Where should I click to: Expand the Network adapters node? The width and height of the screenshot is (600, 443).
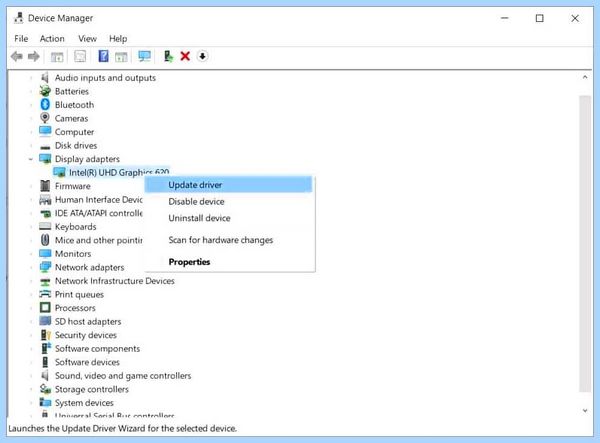coord(31,267)
